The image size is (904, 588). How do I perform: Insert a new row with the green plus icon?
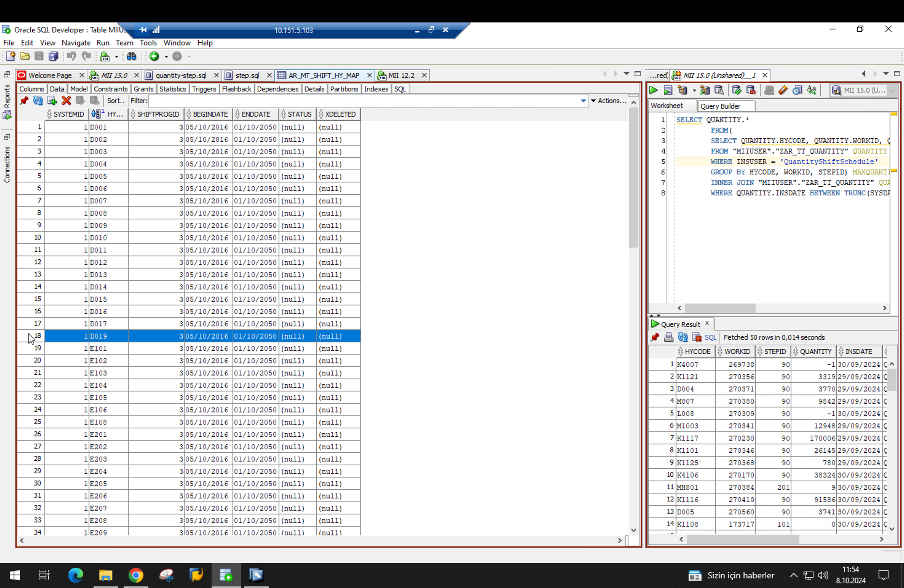tap(52, 101)
